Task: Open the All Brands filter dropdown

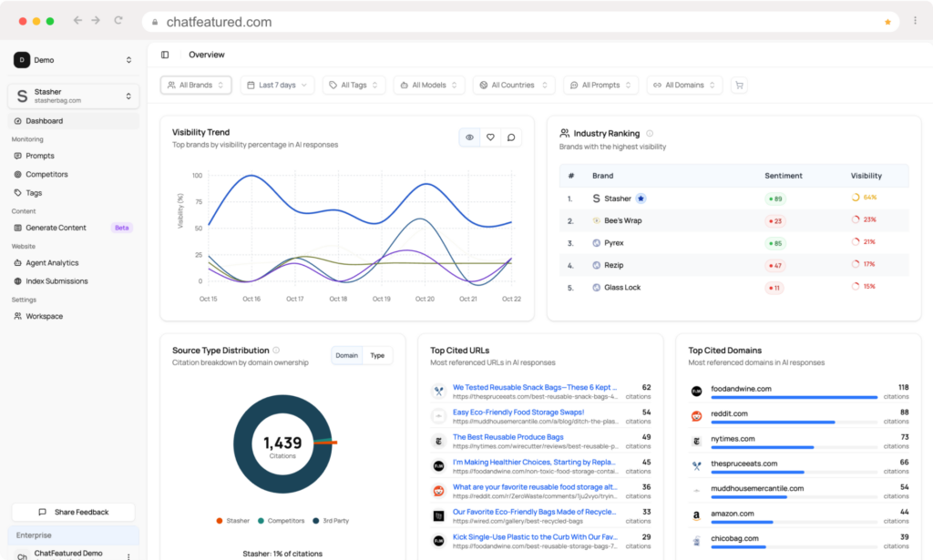Action: point(196,85)
